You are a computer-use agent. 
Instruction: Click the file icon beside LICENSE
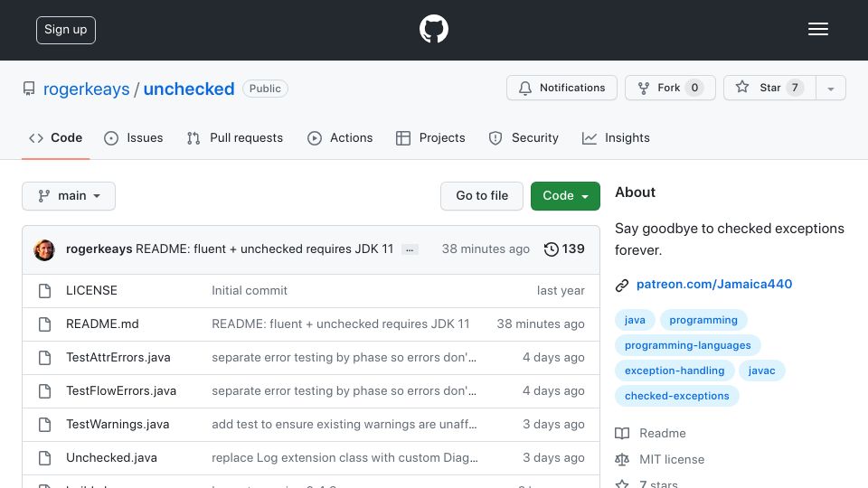(x=45, y=291)
